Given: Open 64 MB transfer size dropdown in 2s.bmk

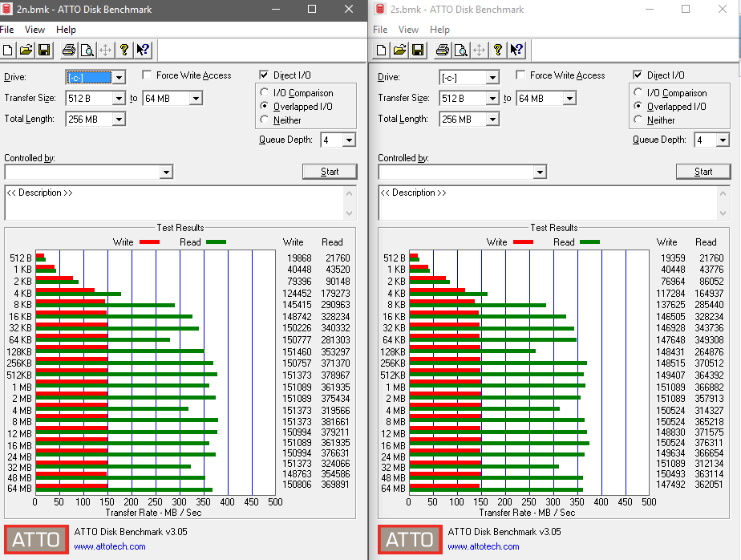Looking at the screenshot, I should 570,99.
